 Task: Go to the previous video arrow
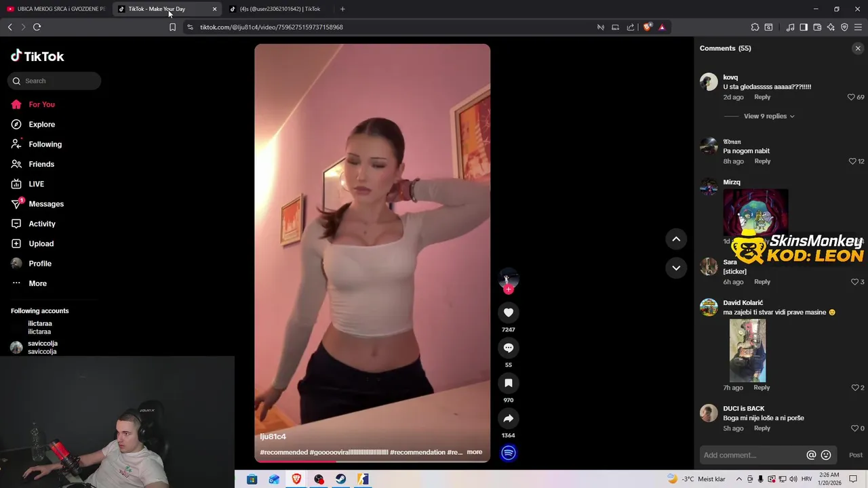[676, 239]
